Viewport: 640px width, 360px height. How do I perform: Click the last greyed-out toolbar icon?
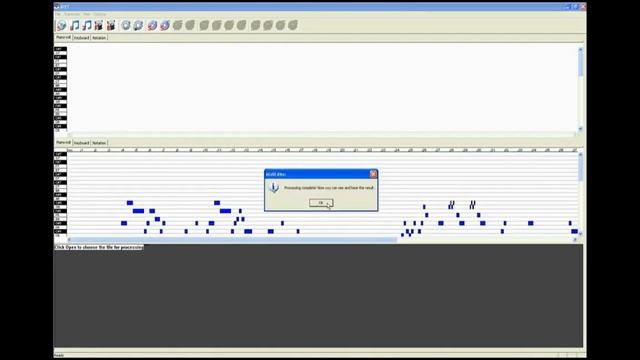293,25
